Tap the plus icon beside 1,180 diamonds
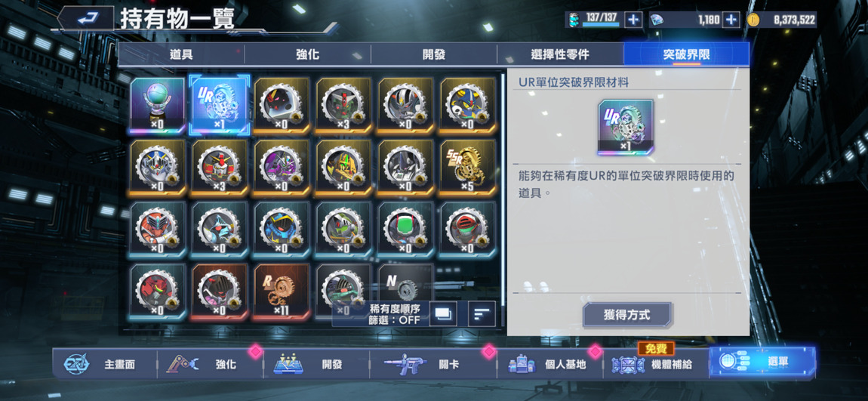This screenshot has height=401, width=868. coord(731,20)
